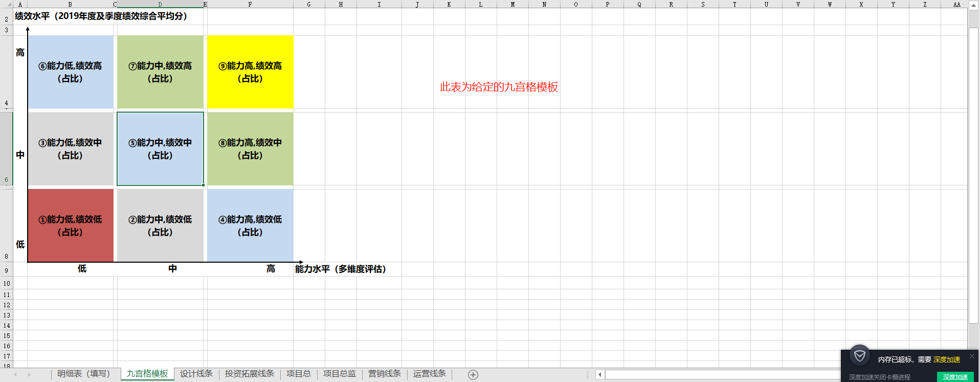This screenshot has width=980, height=382.
Task: Select the ⑤能力中,绩效中 cell
Action: (x=160, y=149)
